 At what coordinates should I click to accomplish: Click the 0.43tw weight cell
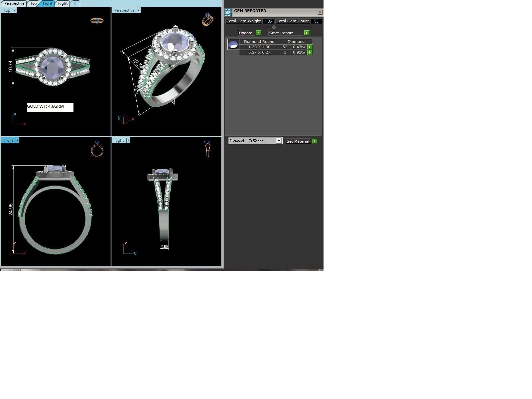(299, 47)
